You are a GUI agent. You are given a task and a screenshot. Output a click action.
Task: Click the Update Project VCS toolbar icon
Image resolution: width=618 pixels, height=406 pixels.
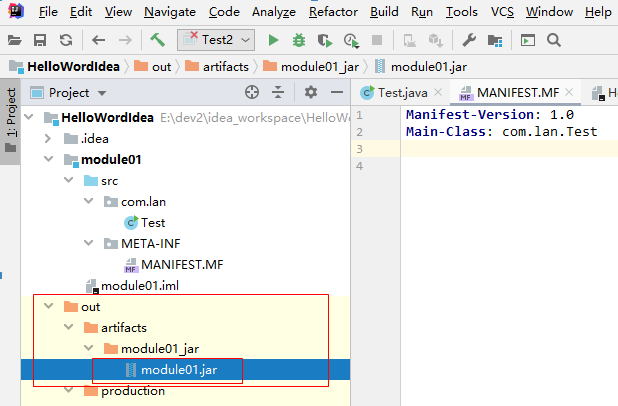tap(436, 40)
